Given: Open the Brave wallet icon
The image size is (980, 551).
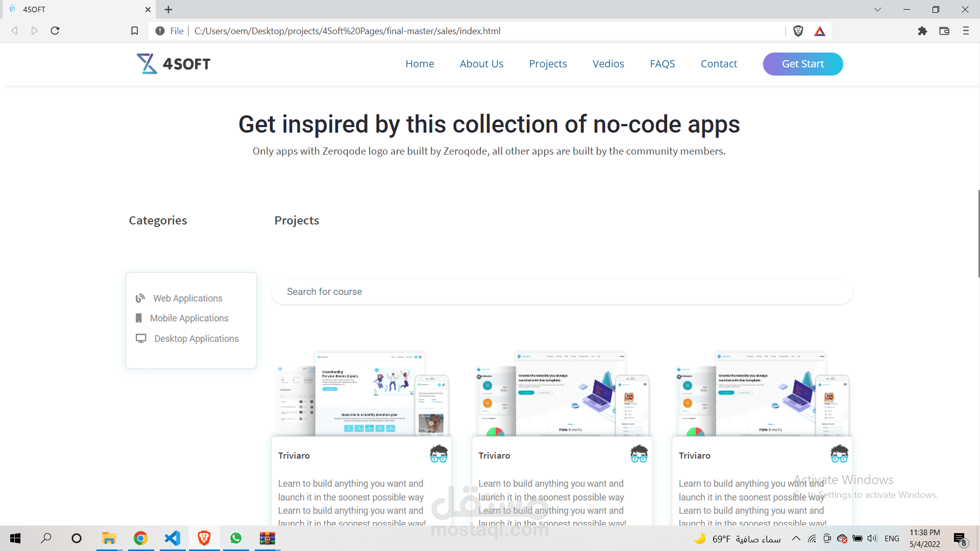Looking at the screenshot, I should pos(944,31).
